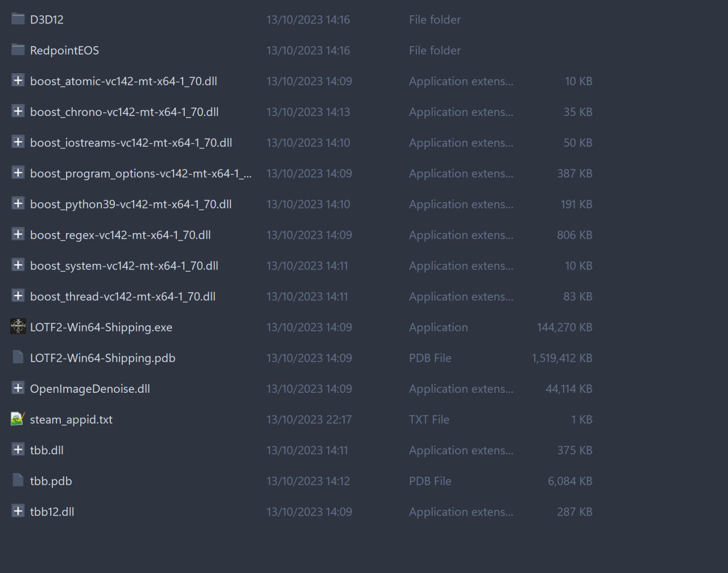The image size is (728, 573).
Task: Select the tbb.dll file name
Action: tap(47, 450)
